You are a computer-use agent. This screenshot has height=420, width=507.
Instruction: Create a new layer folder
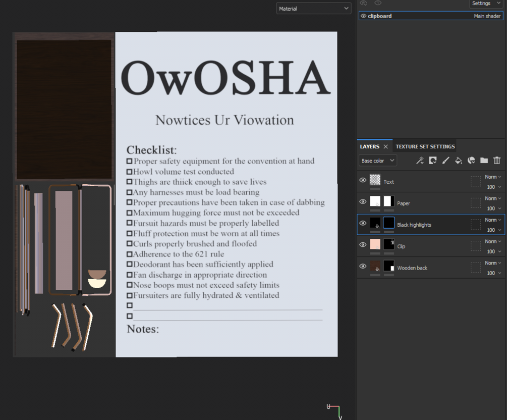click(484, 161)
